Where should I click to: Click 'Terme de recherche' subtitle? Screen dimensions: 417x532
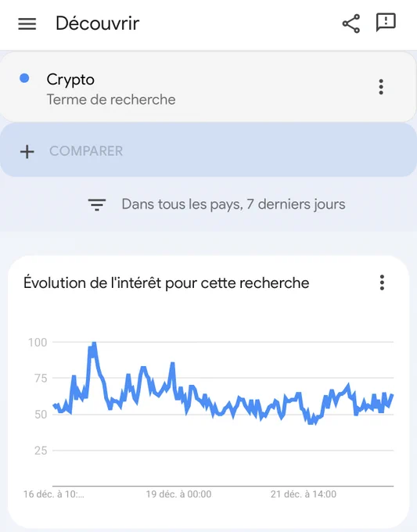(111, 99)
